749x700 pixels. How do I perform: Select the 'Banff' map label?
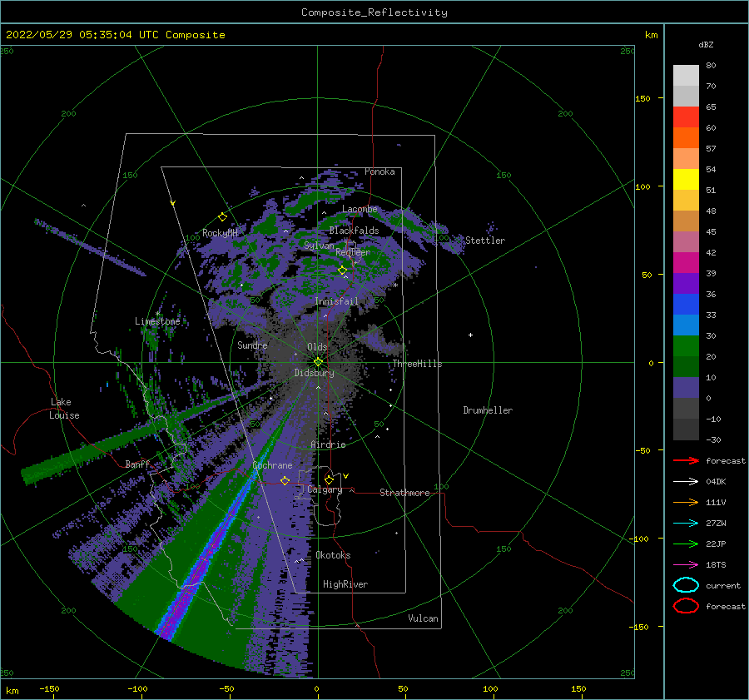point(137,464)
